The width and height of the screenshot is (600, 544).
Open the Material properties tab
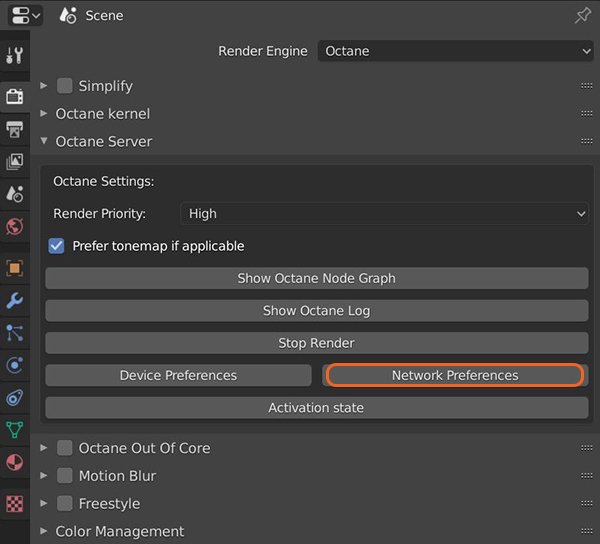[x=15, y=463]
